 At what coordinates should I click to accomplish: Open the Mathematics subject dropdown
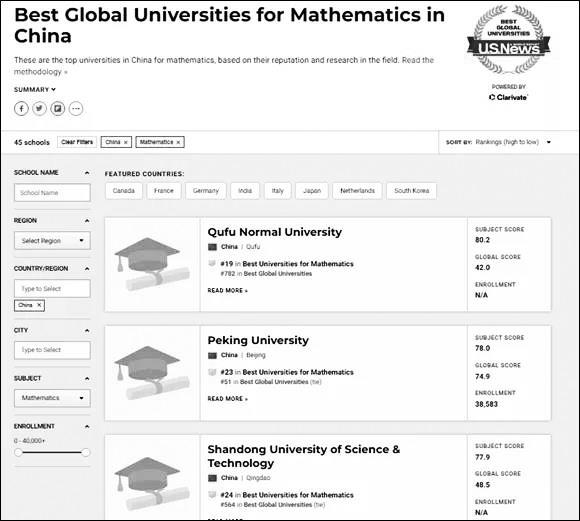coord(52,398)
